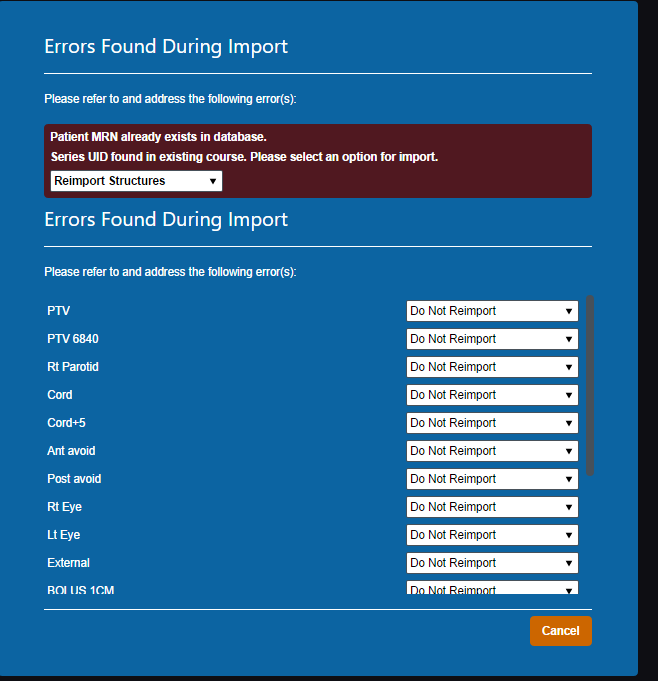Screen dimensions: 658x681
Task: Click the Series UID found error text
Action: click(244, 157)
